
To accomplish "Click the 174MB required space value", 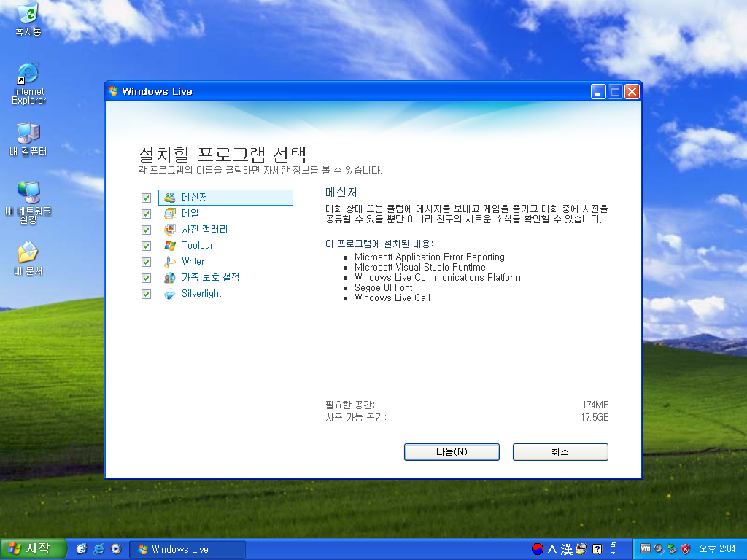I will coord(595,405).
